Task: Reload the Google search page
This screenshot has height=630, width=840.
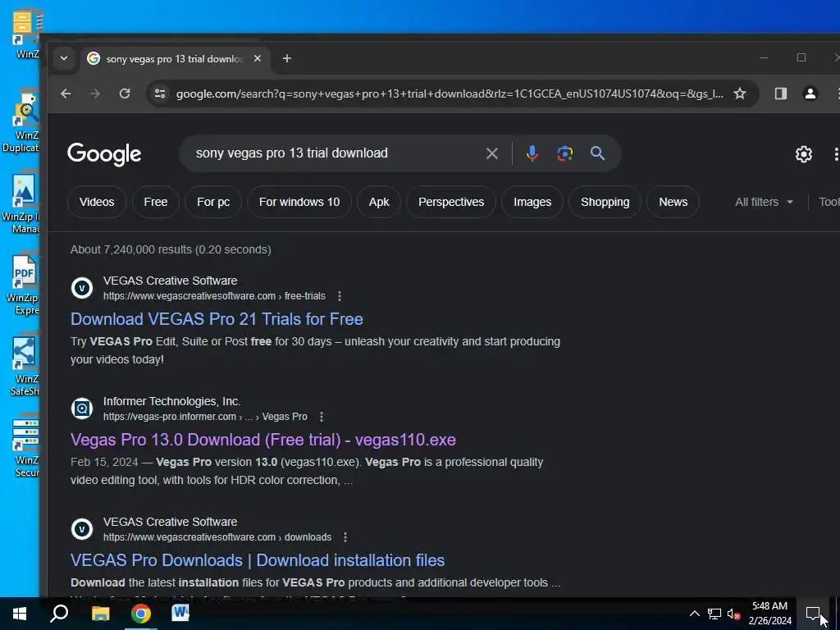Action: (x=125, y=94)
